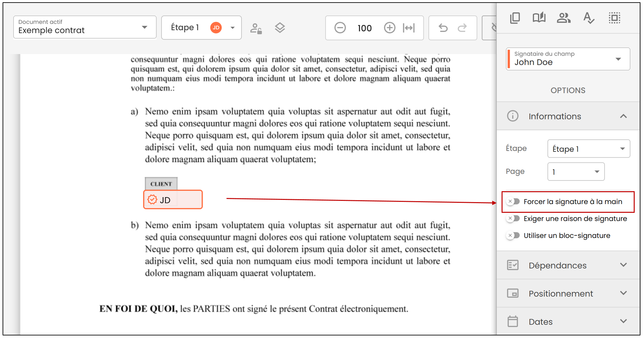Toggle Utiliser un bloc-signature switch
Screen dimensions: 644x338
[513, 236]
